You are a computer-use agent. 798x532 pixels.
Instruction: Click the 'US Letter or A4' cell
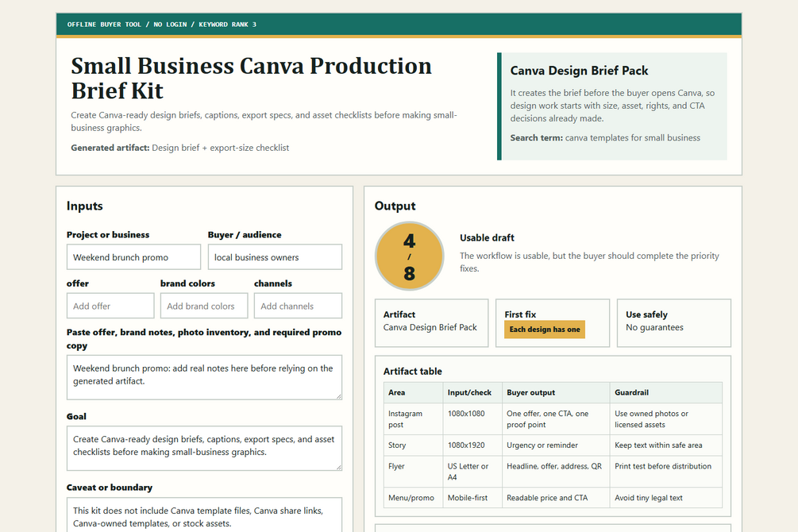tap(472, 472)
